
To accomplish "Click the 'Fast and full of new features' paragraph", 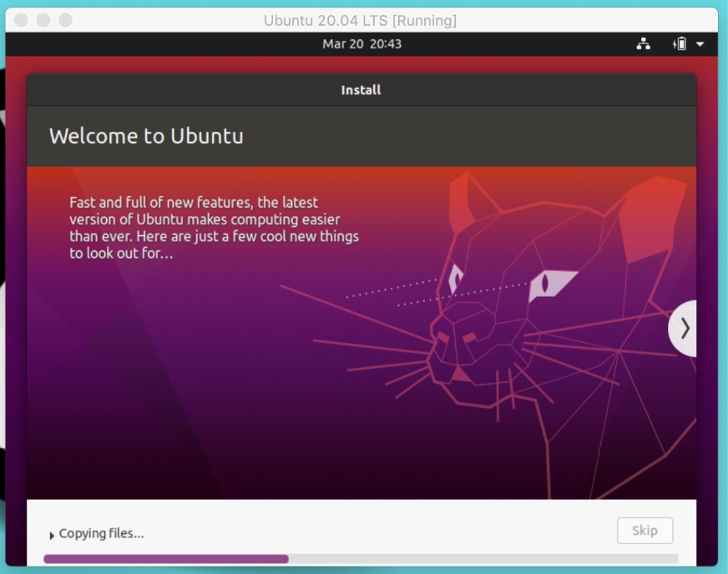I will (x=214, y=228).
